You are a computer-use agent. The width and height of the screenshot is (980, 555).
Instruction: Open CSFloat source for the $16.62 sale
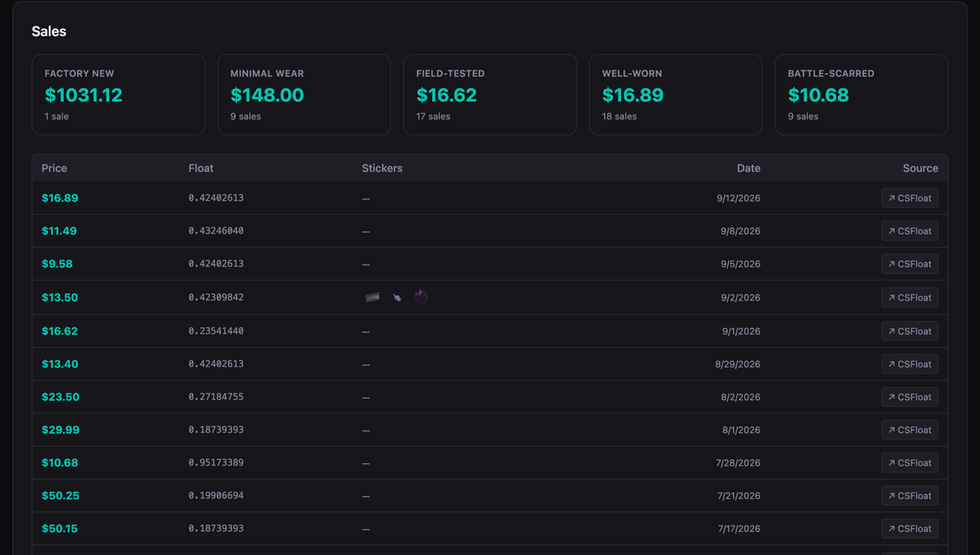click(909, 331)
